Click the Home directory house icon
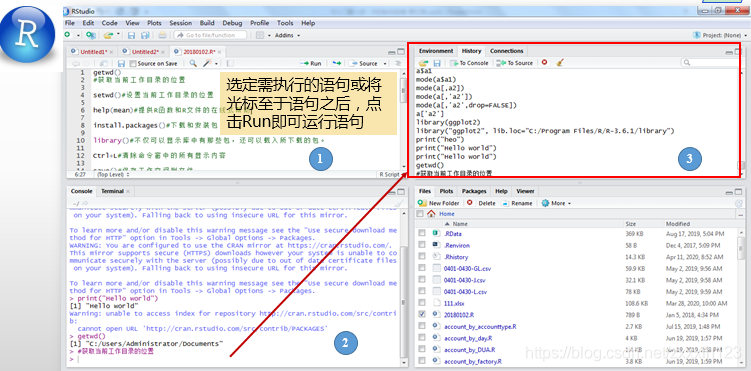The image size is (751, 371). click(431, 214)
